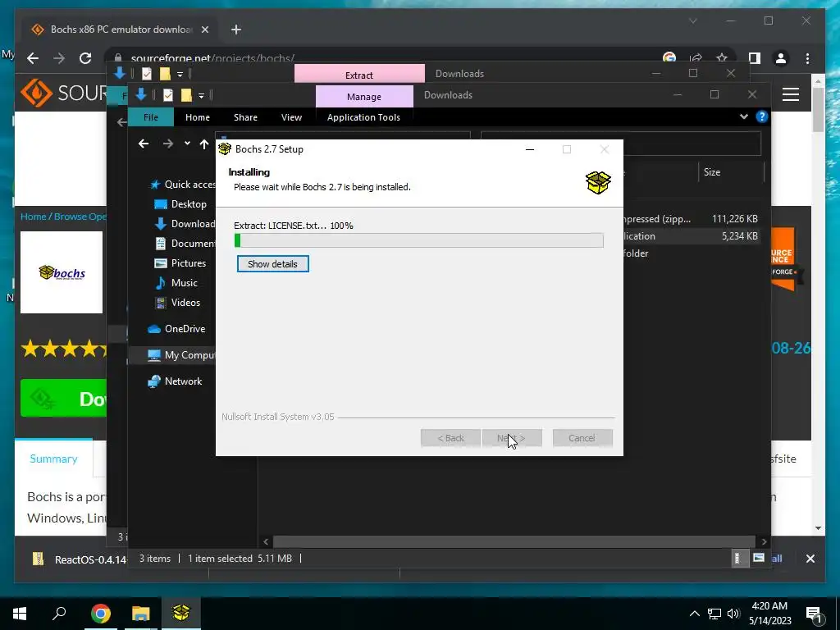
Task: Open Chrome three-dot menu
Action: click(x=807, y=58)
